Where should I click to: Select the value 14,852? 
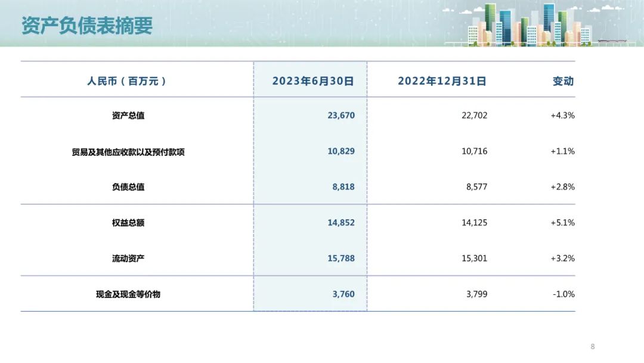[341, 223]
